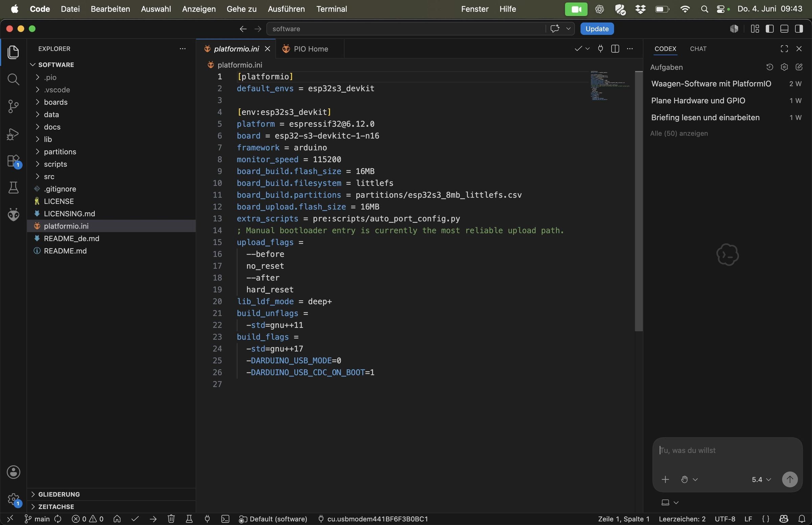The height and width of the screenshot is (525, 812).
Task: Click the code minimap preview
Action: pos(610,85)
